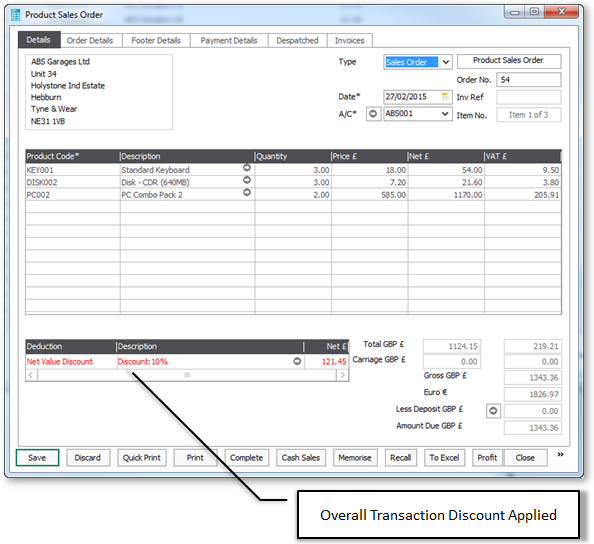The height and width of the screenshot is (544, 594).
Task: Open the Payment Details tab
Action: (x=229, y=41)
